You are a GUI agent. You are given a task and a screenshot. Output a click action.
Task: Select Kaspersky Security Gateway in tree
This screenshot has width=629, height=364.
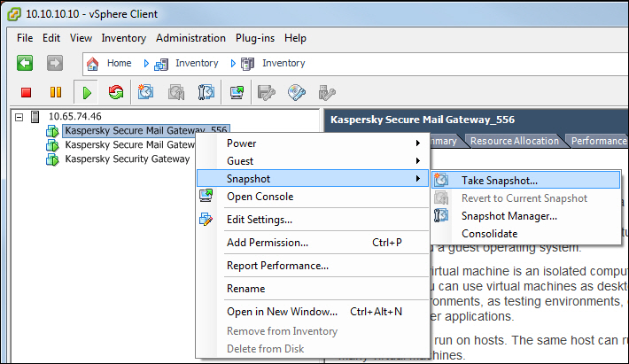pyautogui.click(x=127, y=159)
